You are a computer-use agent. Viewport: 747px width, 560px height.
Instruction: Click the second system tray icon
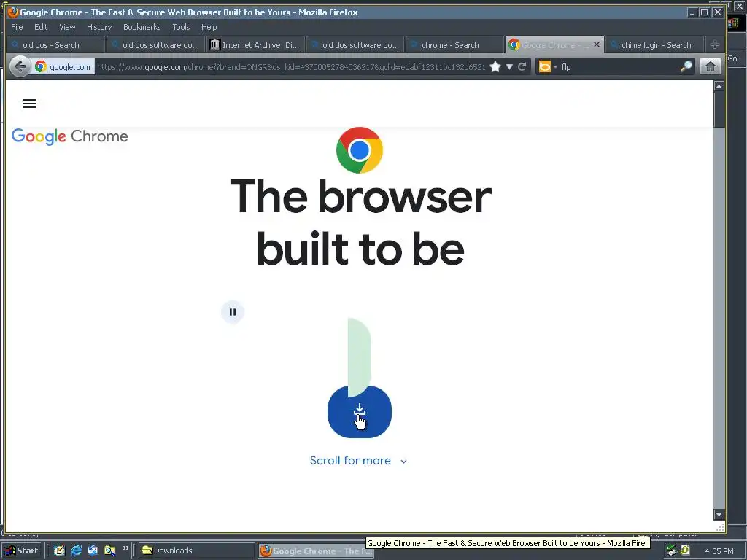[x=685, y=551]
